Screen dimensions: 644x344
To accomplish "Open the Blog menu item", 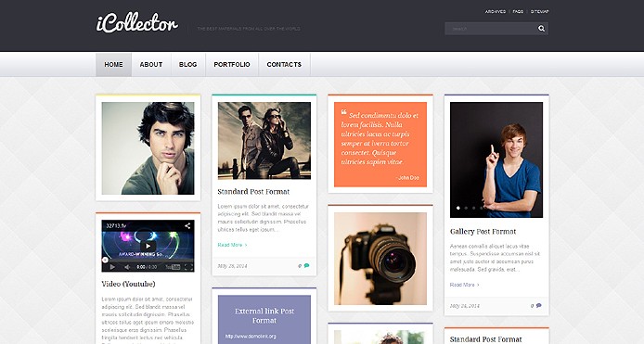I will pyautogui.click(x=187, y=65).
